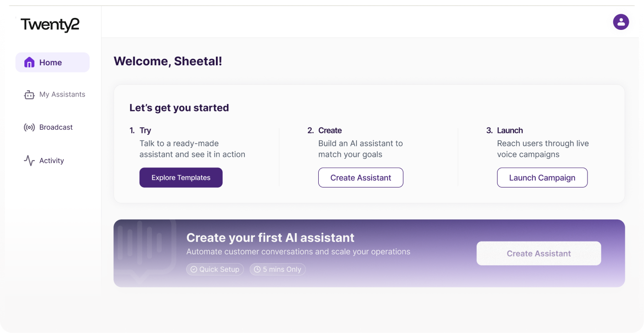Go to the Home menu item

click(x=51, y=63)
